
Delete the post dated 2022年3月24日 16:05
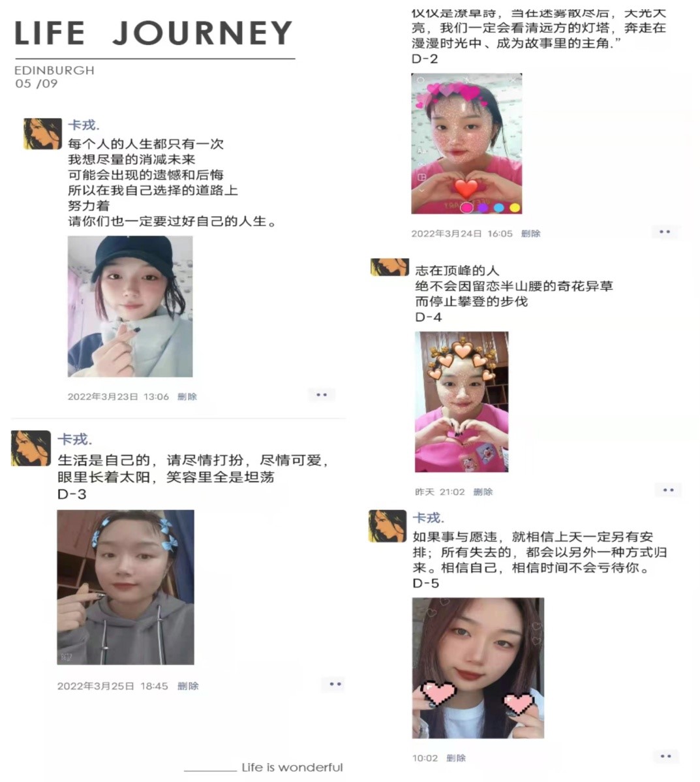[x=530, y=234]
